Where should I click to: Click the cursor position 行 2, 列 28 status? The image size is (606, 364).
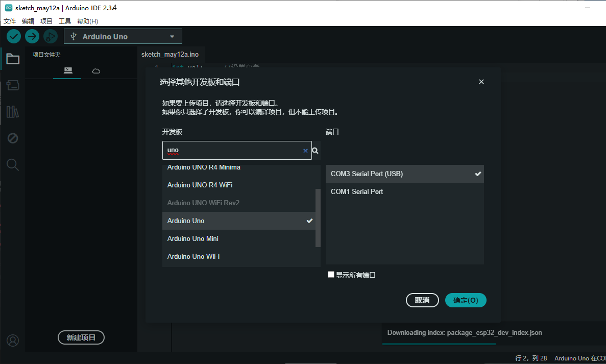click(x=531, y=358)
